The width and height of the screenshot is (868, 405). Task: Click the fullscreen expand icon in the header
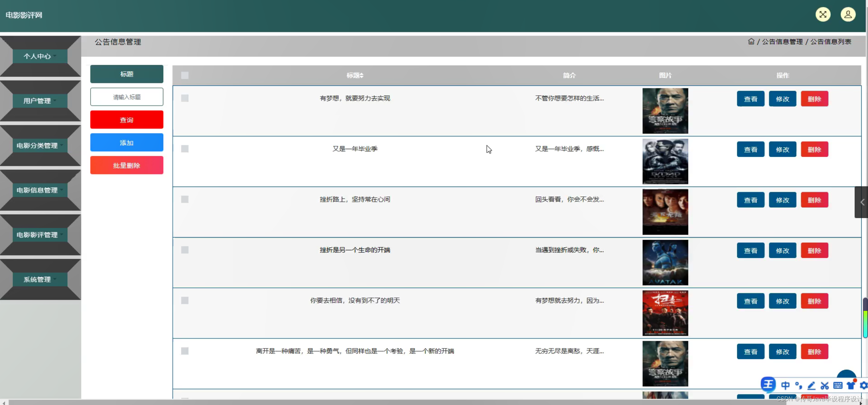click(822, 15)
